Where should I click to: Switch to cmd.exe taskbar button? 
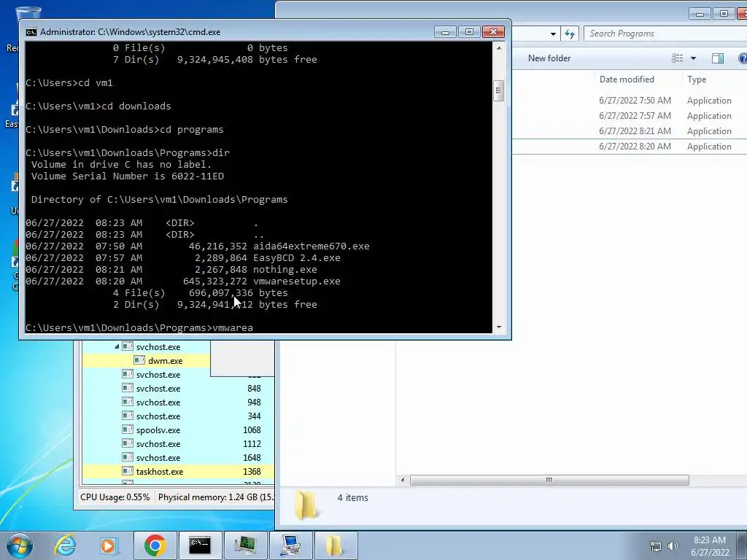tap(200, 545)
